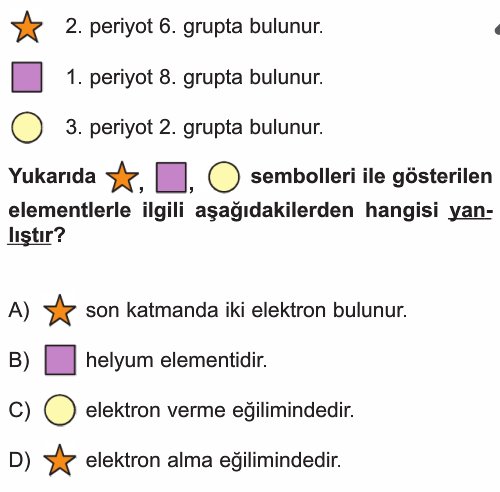Click the purple square in the question sentence
Screen dimensions: 500x492
point(171,177)
